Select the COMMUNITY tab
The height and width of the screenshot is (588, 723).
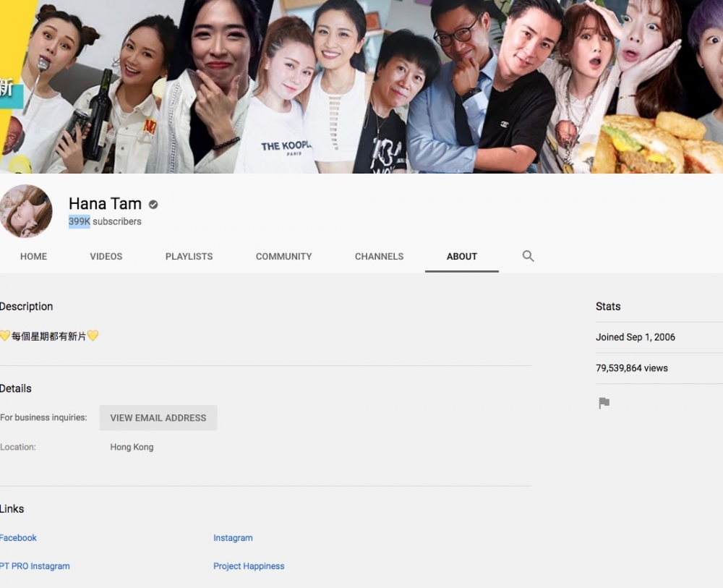click(x=283, y=257)
